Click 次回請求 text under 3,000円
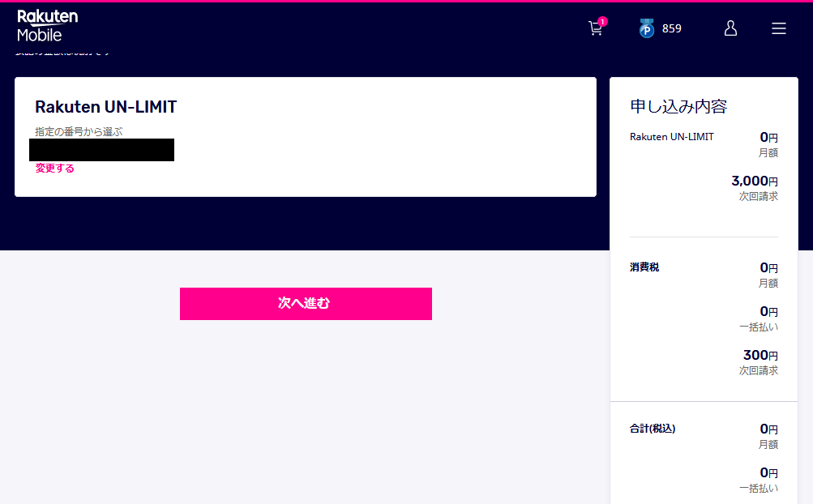 [759, 197]
